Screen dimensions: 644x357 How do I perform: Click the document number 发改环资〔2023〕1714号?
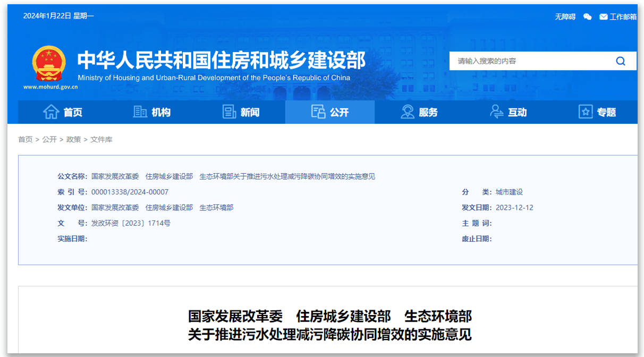tap(131, 223)
